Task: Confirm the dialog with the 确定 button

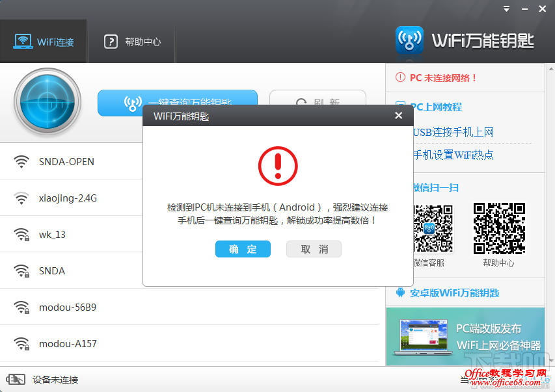Action: [243, 249]
